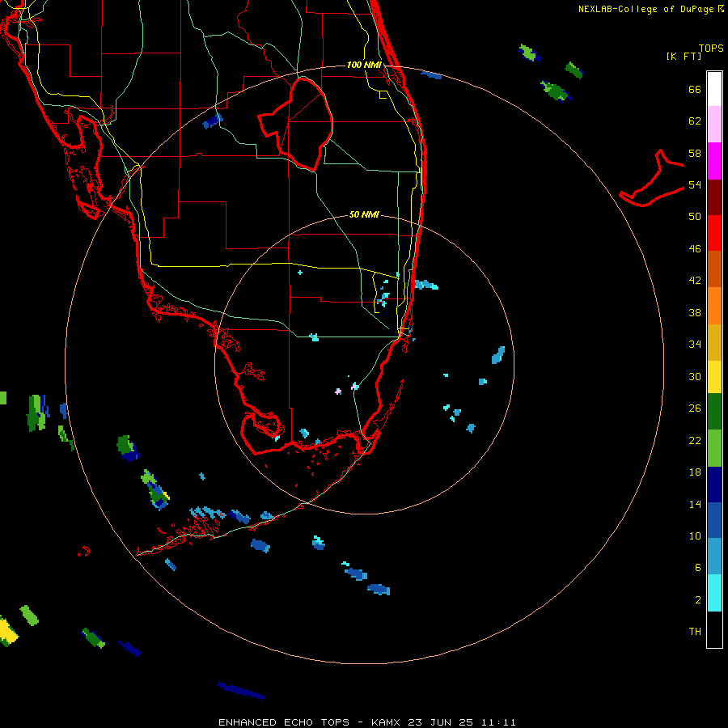This screenshot has width=728, height=728.
Task: Click the legend value 22
Action: pos(695,440)
